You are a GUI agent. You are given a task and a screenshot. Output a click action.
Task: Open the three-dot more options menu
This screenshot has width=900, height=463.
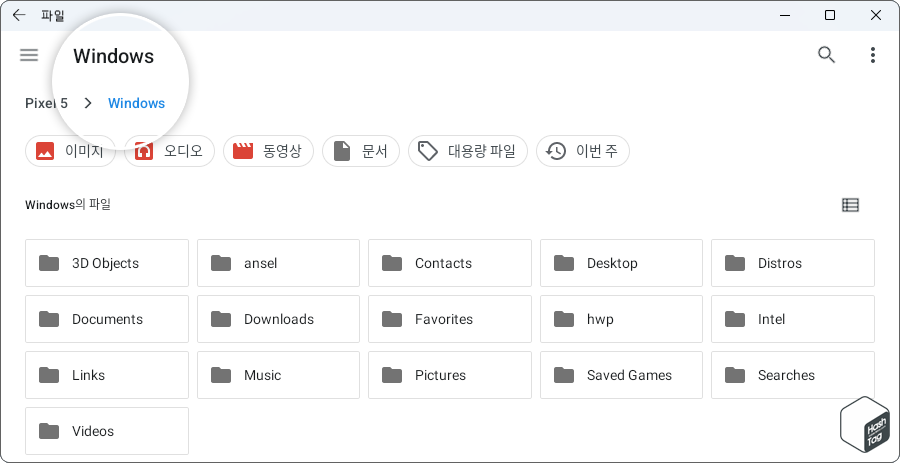tap(872, 55)
